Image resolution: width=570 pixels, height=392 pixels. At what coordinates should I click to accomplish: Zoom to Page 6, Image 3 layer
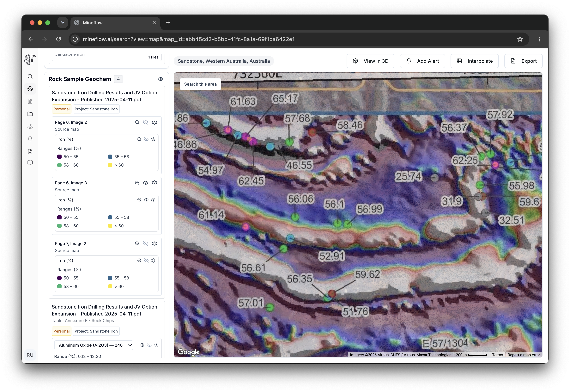[x=137, y=183]
